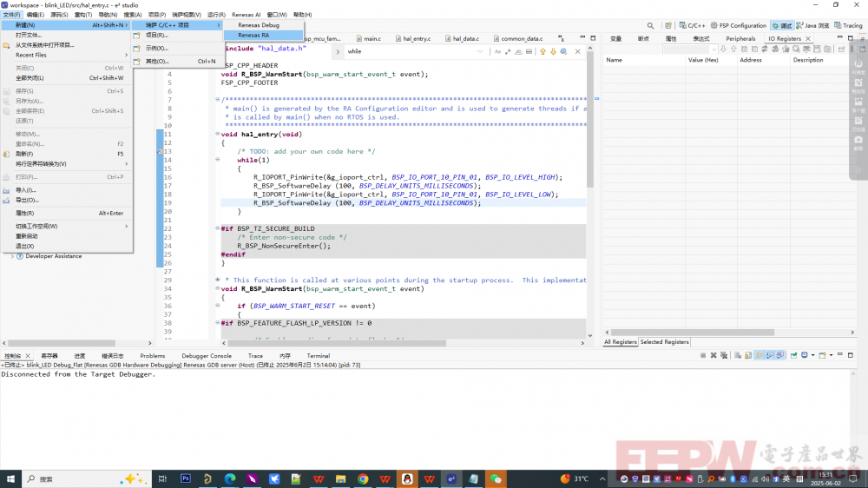This screenshot has height=488, width=868.
Task: Collapse the #if BSP_TZ_SECURE_BUILD fold marker
Action: [218, 228]
